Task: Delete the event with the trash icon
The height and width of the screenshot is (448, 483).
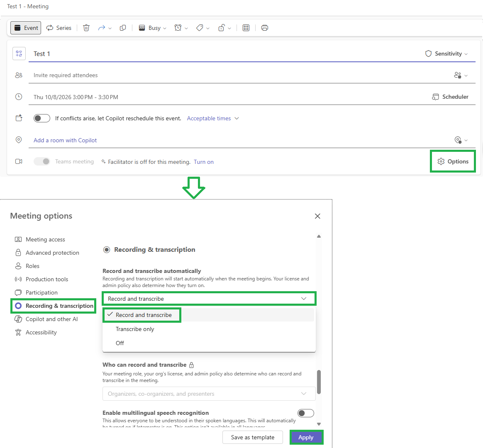Action: tap(86, 28)
